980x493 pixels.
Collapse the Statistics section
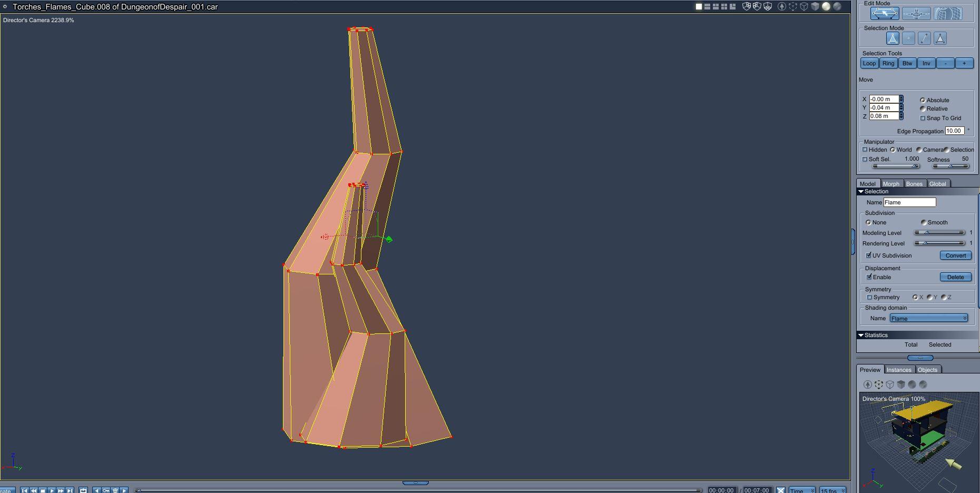pyautogui.click(x=861, y=335)
